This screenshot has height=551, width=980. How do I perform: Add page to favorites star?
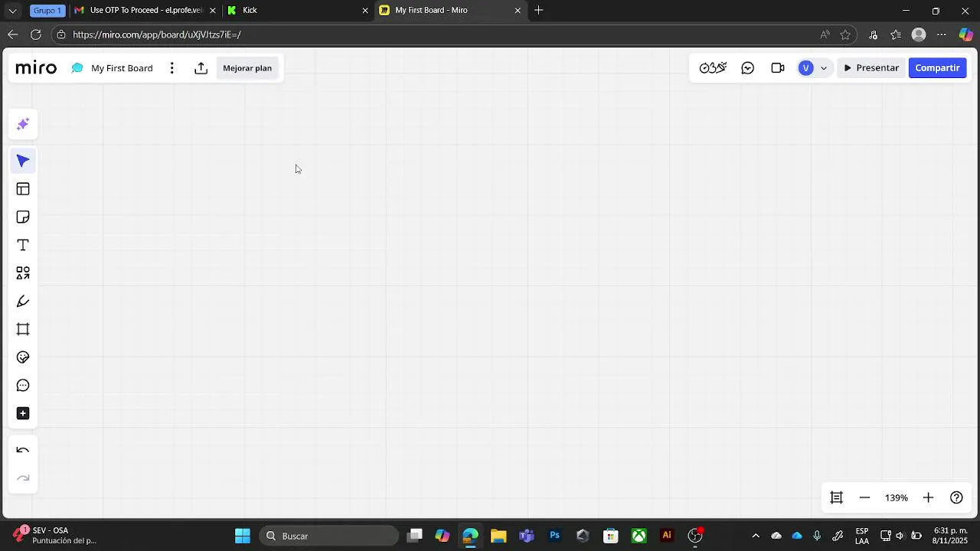click(x=845, y=34)
